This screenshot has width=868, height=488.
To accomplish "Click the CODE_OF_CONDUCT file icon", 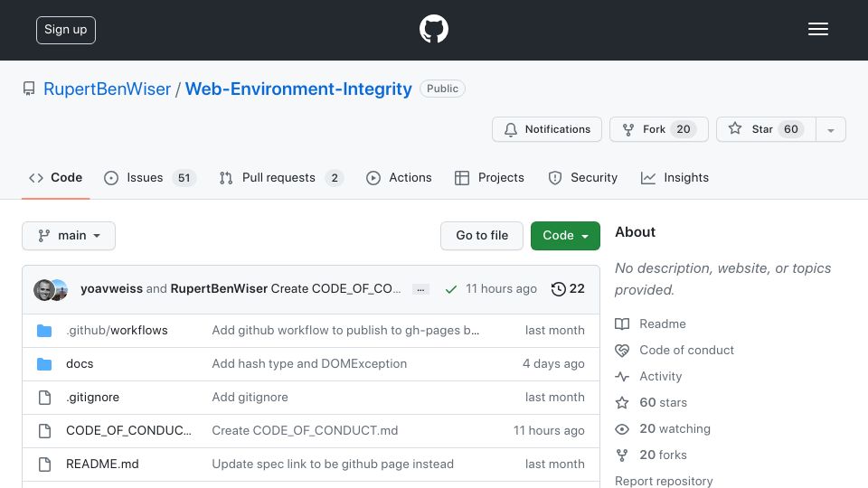I will [44, 431].
